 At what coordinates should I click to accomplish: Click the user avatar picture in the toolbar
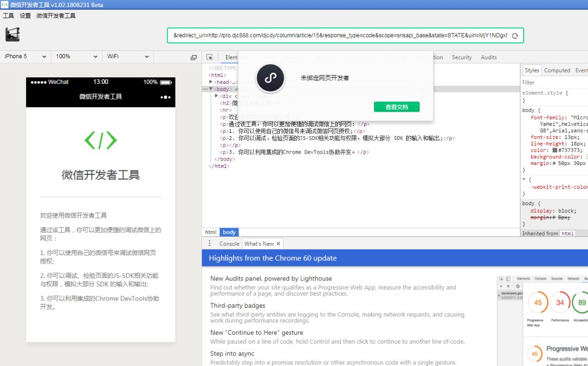[x=13, y=34]
